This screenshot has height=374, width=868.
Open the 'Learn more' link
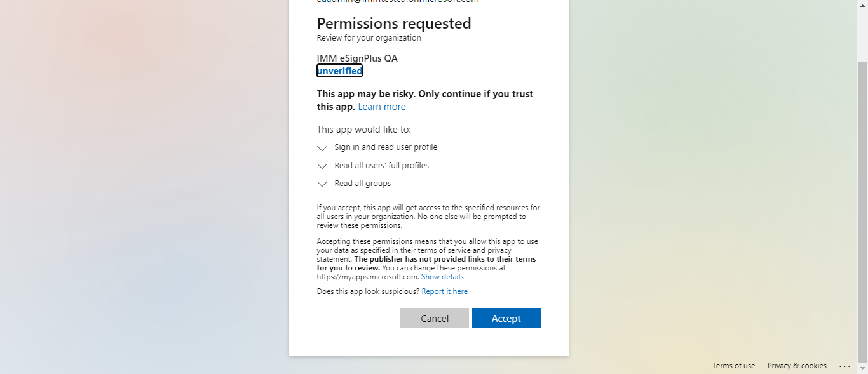coord(381,107)
